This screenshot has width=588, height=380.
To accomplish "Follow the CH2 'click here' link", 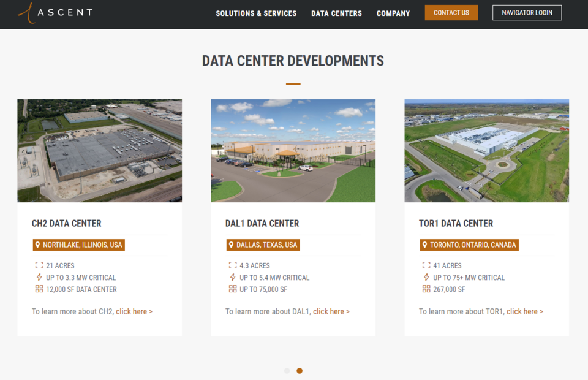I will (x=134, y=311).
